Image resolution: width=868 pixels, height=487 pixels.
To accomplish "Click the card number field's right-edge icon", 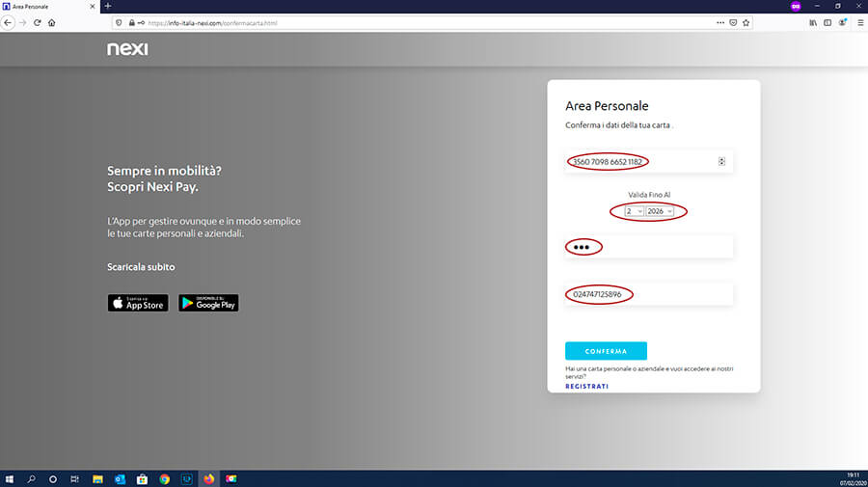I will [721, 162].
